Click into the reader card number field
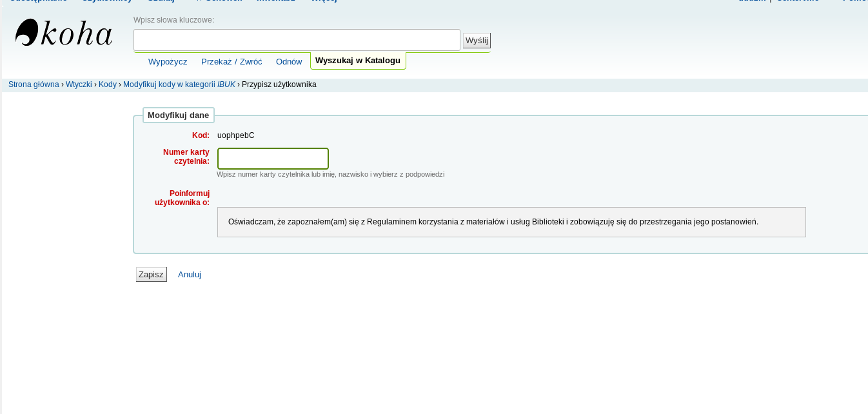The image size is (868, 414). click(273, 159)
